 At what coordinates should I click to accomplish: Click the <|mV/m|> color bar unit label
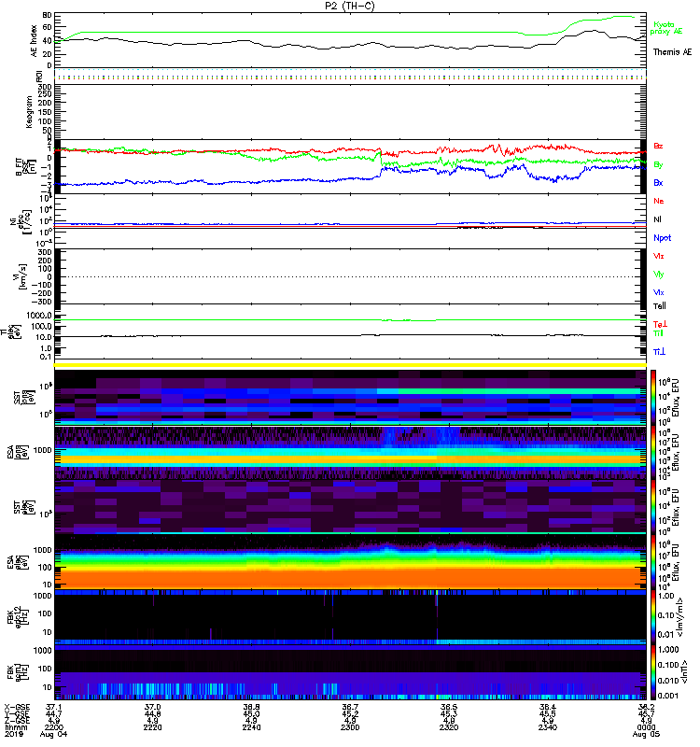(x=681, y=617)
